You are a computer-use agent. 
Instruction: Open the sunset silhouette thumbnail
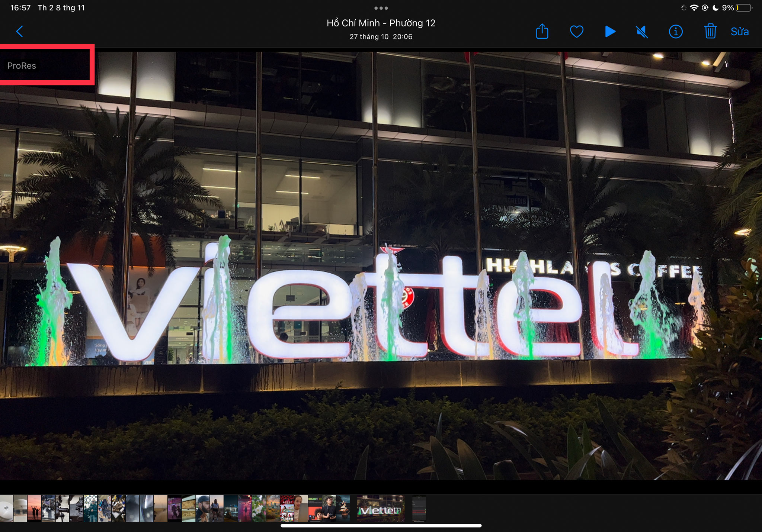pyautogui.click(x=34, y=508)
